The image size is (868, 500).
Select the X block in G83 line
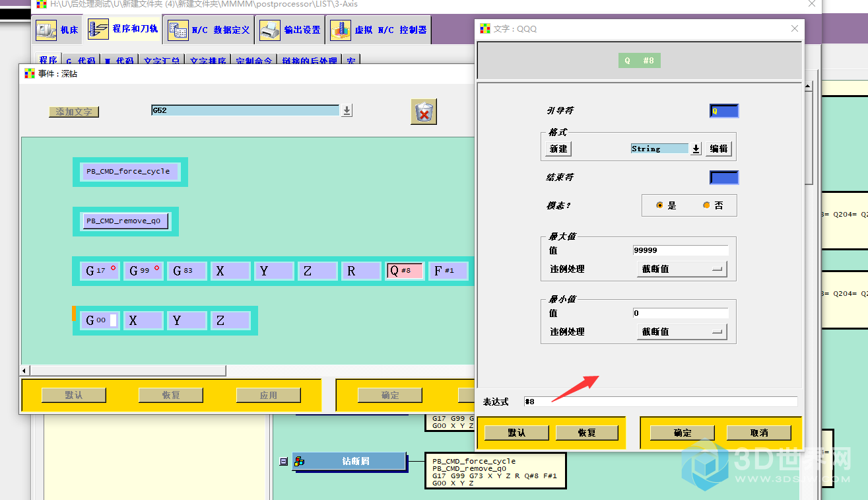click(x=230, y=271)
